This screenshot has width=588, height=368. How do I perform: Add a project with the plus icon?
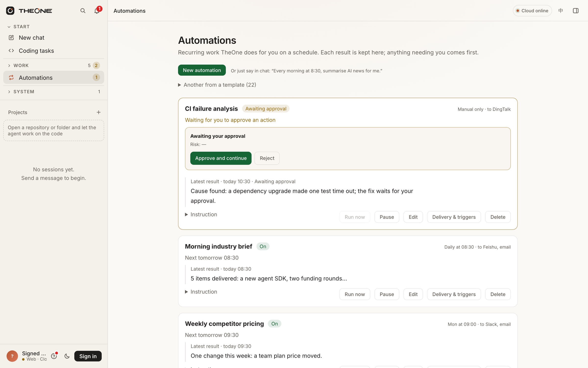point(98,112)
